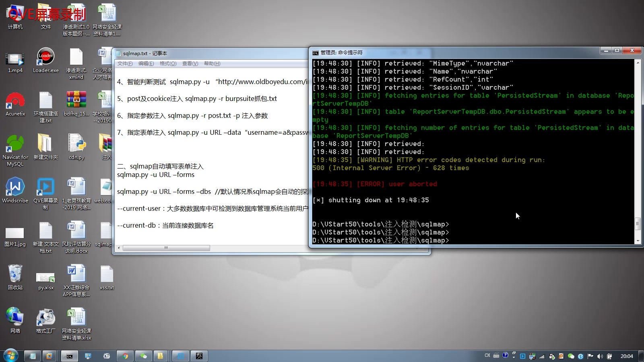The image size is (644, 362).
Task: Click the sqlmap.txt Notepad title bar
Action: [211, 53]
